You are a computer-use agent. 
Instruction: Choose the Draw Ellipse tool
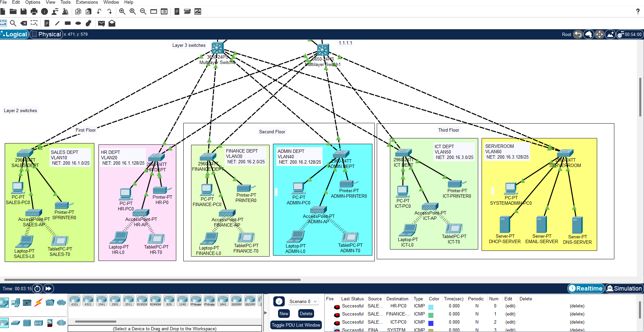tap(78, 23)
